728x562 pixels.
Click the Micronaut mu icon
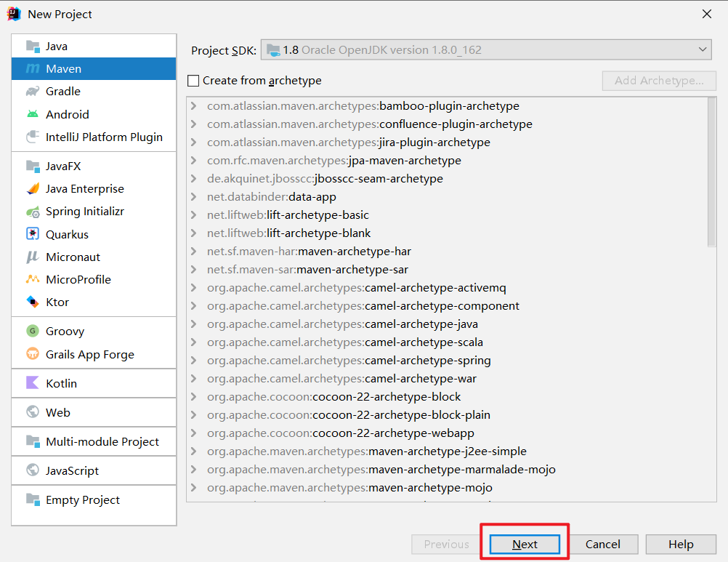(x=33, y=257)
